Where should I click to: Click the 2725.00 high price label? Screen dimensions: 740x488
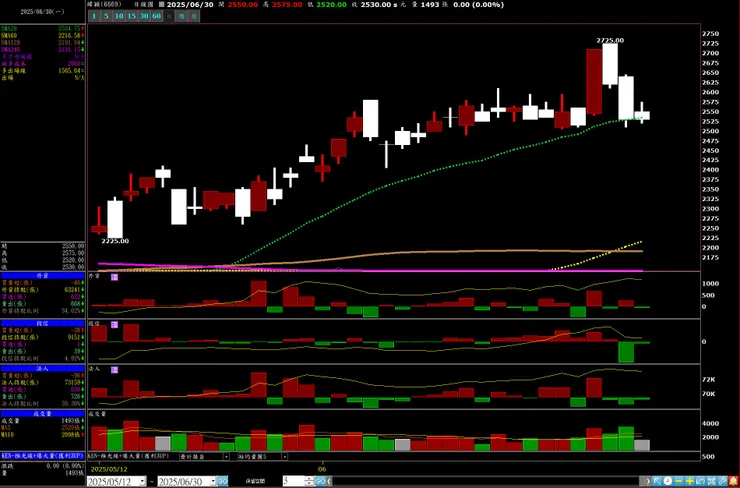point(610,40)
